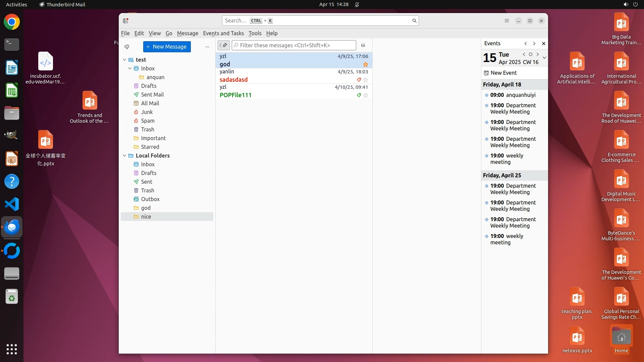Click the red tag on sadasdasd message

(x=359, y=80)
